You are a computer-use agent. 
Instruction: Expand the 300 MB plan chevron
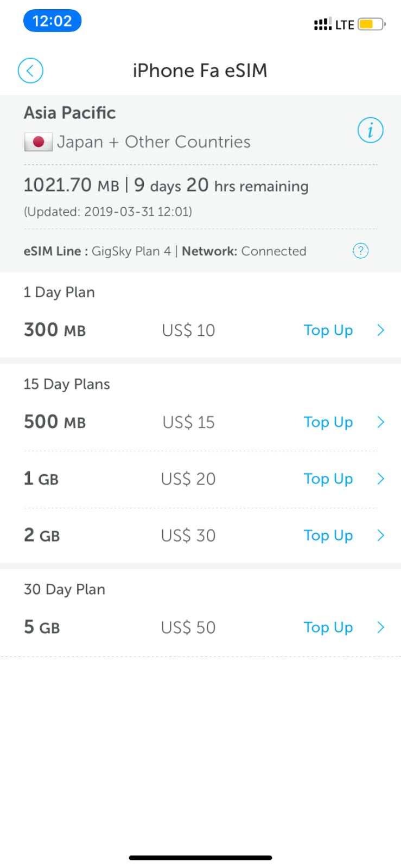tap(381, 330)
